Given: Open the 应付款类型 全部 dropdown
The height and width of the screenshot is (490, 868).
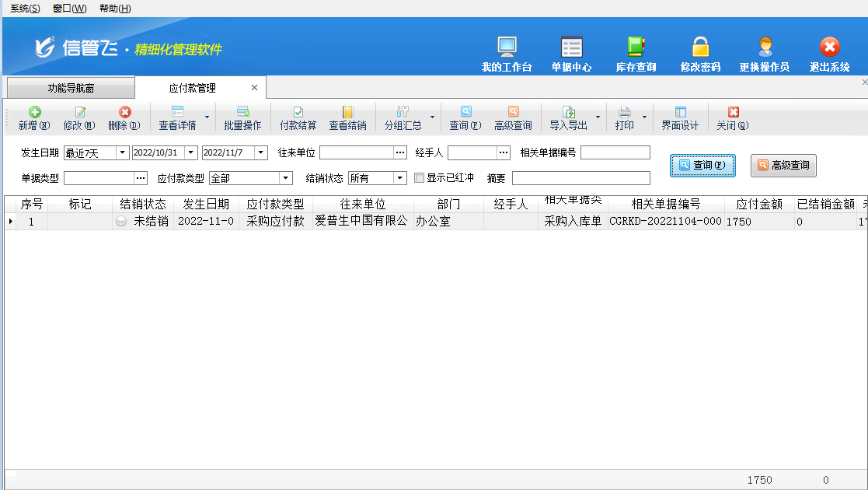Looking at the screenshot, I should tap(285, 178).
